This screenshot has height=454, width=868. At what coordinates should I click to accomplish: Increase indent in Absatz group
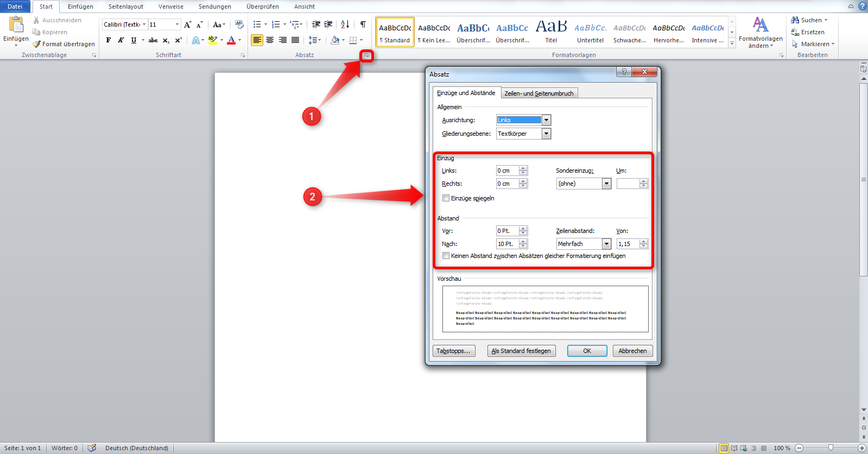coord(328,24)
